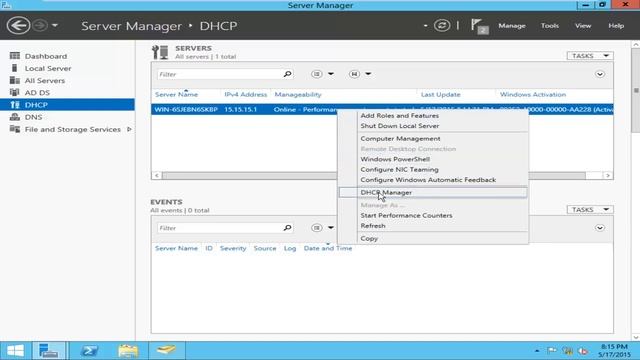Image resolution: width=640 pixels, height=360 pixels.
Task: Click the forward navigation arrow
Action: pos(40,25)
